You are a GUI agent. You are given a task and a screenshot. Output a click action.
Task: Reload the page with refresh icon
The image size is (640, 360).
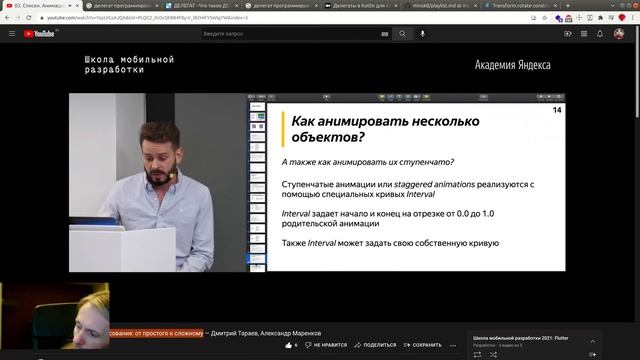tap(29, 18)
